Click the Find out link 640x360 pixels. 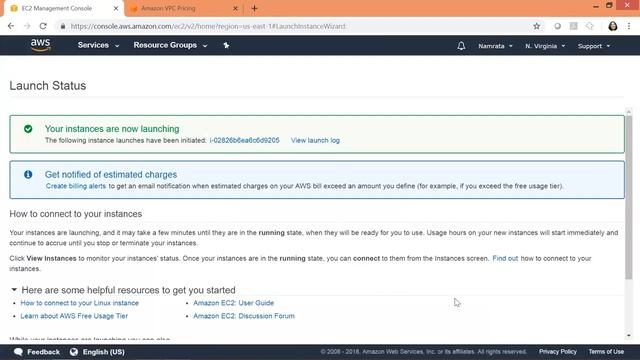point(505,258)
